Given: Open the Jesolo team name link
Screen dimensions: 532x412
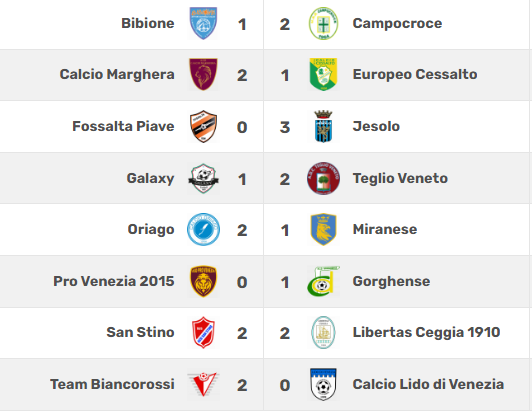Looking at the screenshot, I should coord(376,126).
